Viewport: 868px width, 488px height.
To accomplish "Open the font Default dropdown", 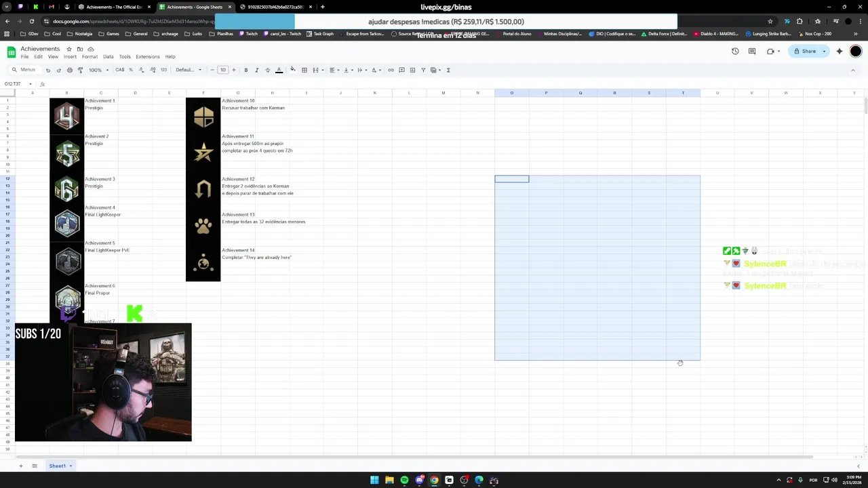I will [189, 70].
